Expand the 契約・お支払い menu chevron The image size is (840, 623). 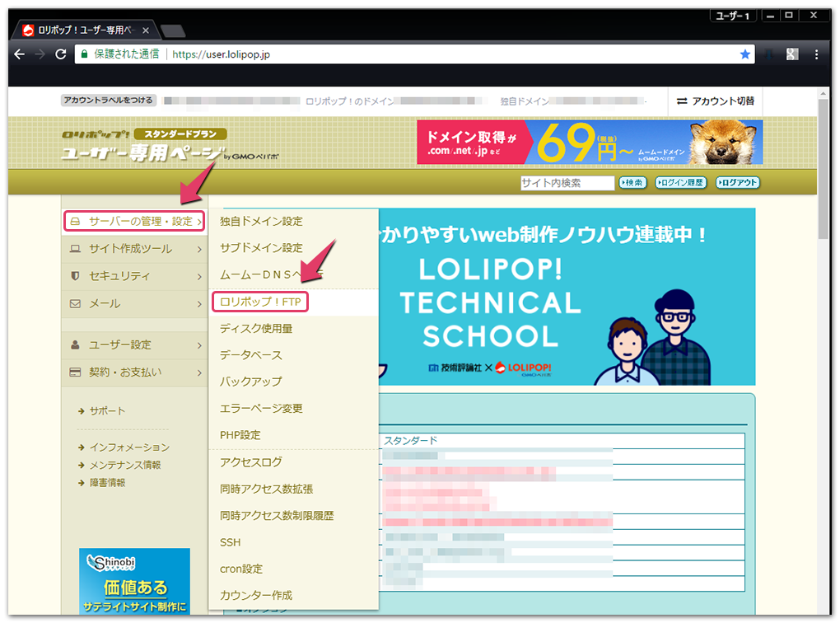pyautogui.click(x=198, y=372)
